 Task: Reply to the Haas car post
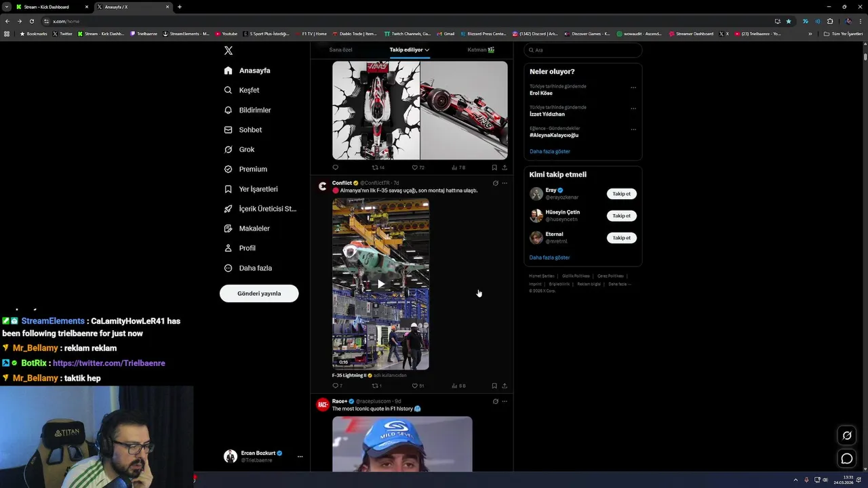[335, 167]
